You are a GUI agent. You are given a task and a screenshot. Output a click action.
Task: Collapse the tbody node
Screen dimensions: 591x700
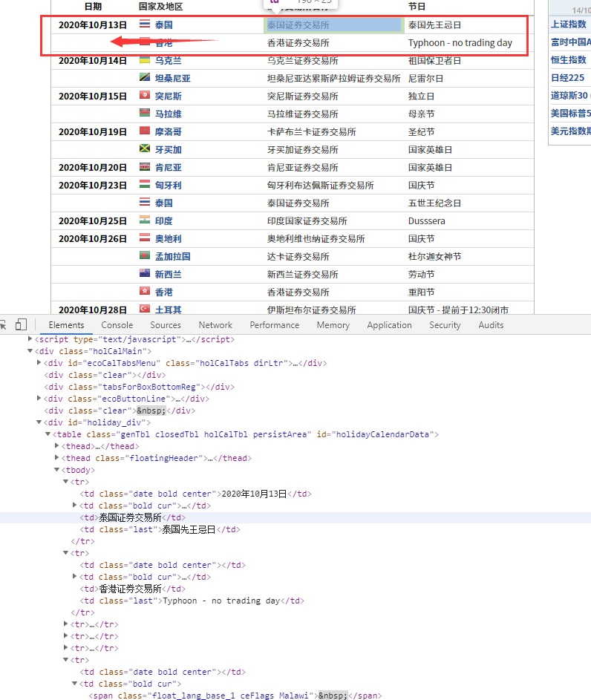pyautogui.click(x=56, y=470)
